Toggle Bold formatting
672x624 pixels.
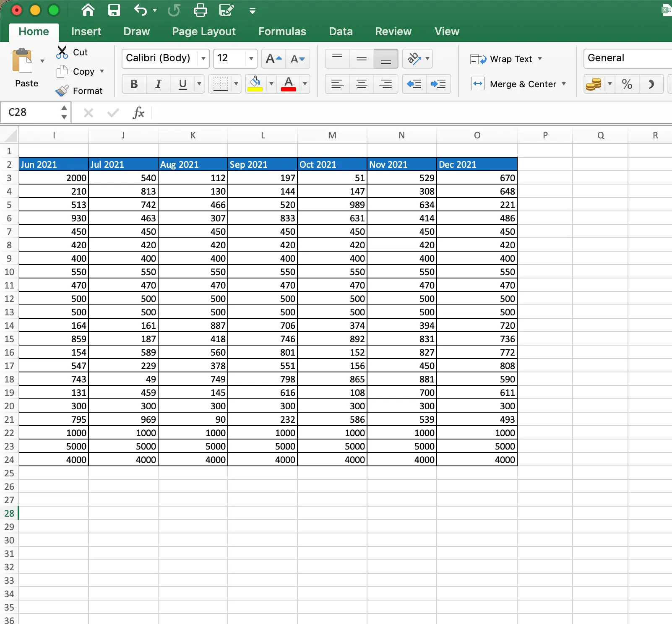tap(134, 84)
